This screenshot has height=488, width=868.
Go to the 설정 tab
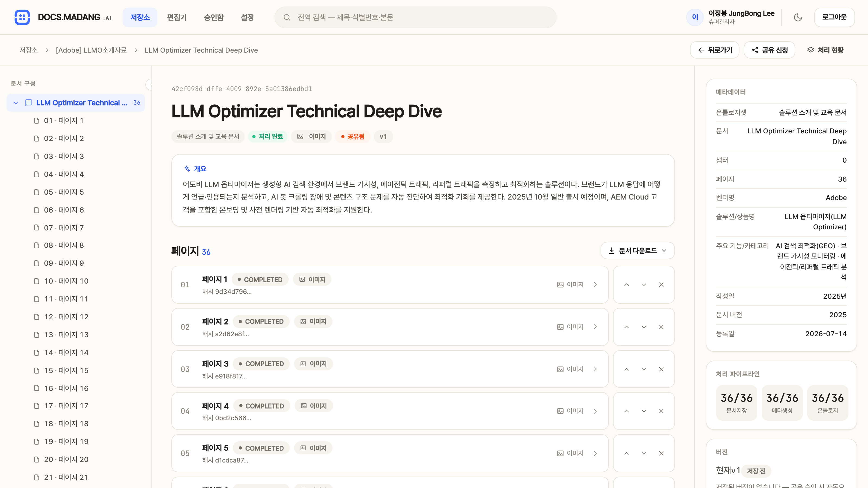pyautogui.click(x=247, y=17)
